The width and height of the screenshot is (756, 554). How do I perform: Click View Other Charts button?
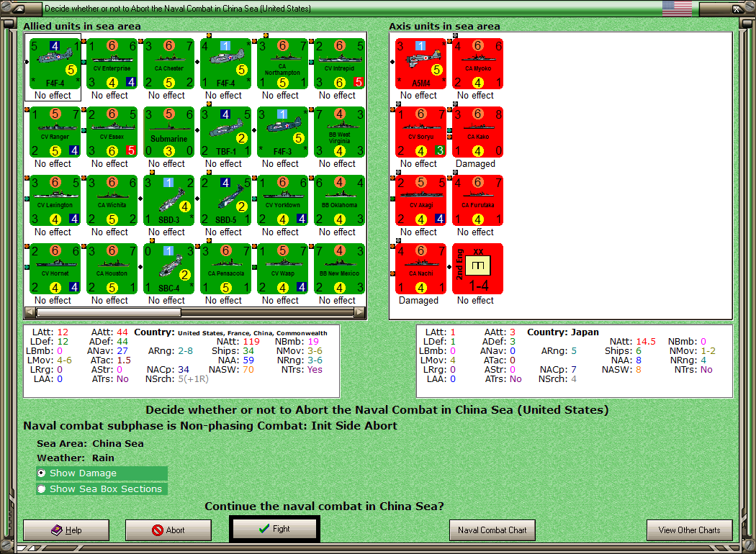tap(690, 530)
